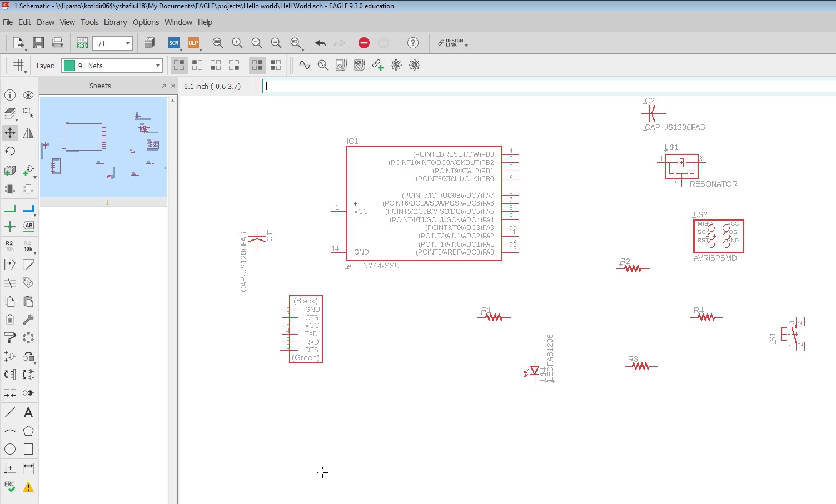Screen dimensions: 836x504
Task: Add a design link chain icon
Action: 378,65
